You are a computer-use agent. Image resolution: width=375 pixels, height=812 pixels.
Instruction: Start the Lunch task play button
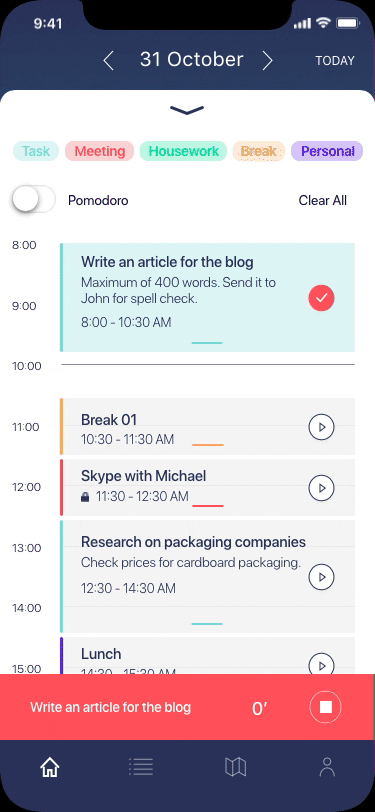click(x=321, y=664)
